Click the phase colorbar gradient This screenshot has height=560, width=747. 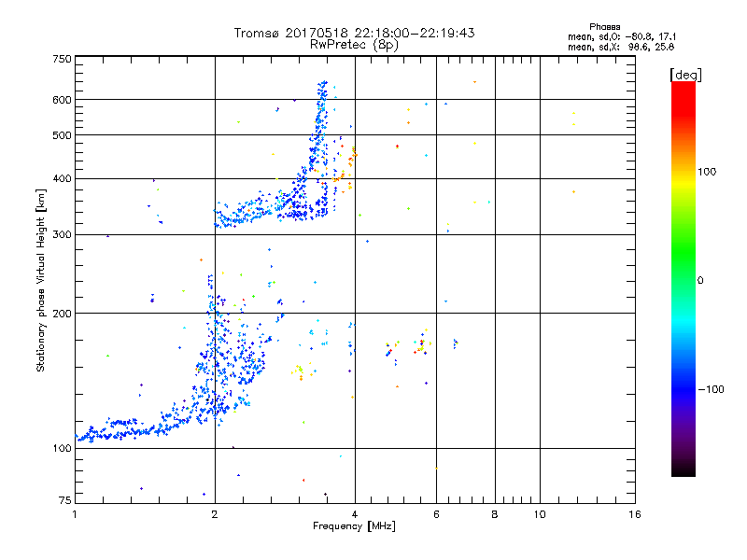pos(684,278)
